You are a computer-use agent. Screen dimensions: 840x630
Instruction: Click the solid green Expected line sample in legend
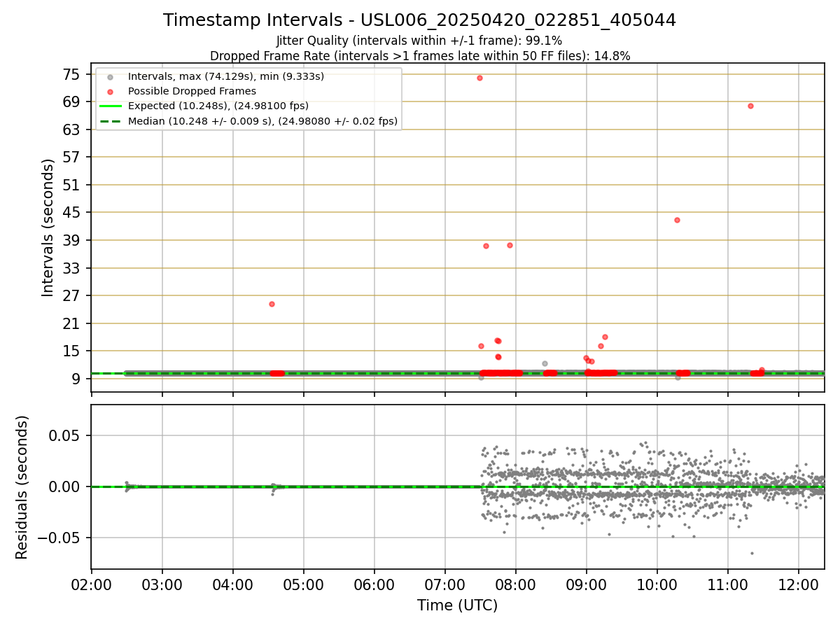point(110,106)
